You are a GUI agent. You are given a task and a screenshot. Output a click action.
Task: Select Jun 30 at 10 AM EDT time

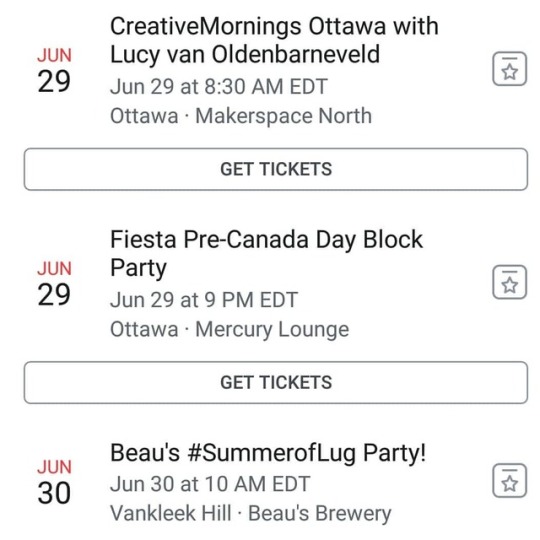(210, 484)
